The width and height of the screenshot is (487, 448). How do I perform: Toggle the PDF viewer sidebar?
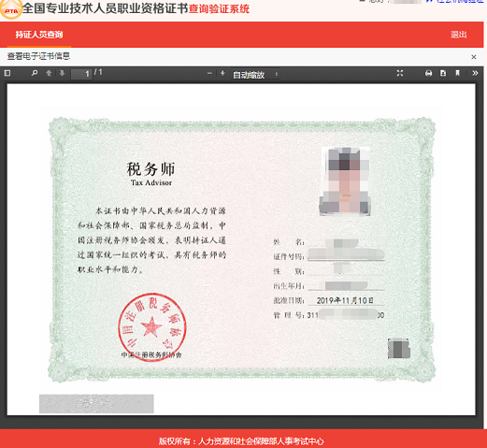[x=7, y=73]
